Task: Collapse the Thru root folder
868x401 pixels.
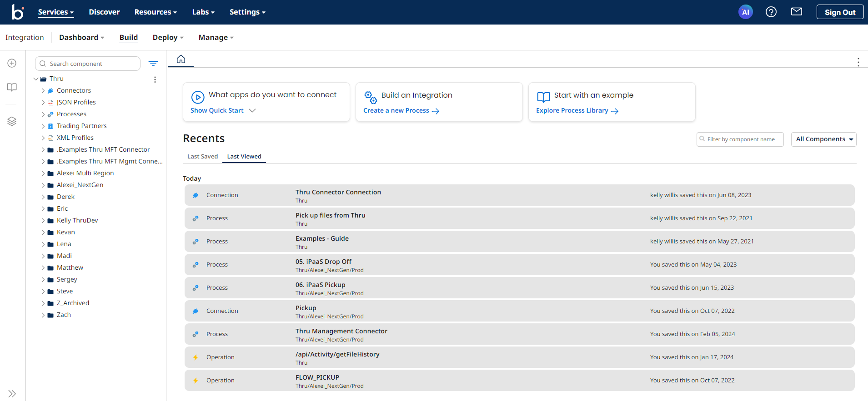Action: 36,79
